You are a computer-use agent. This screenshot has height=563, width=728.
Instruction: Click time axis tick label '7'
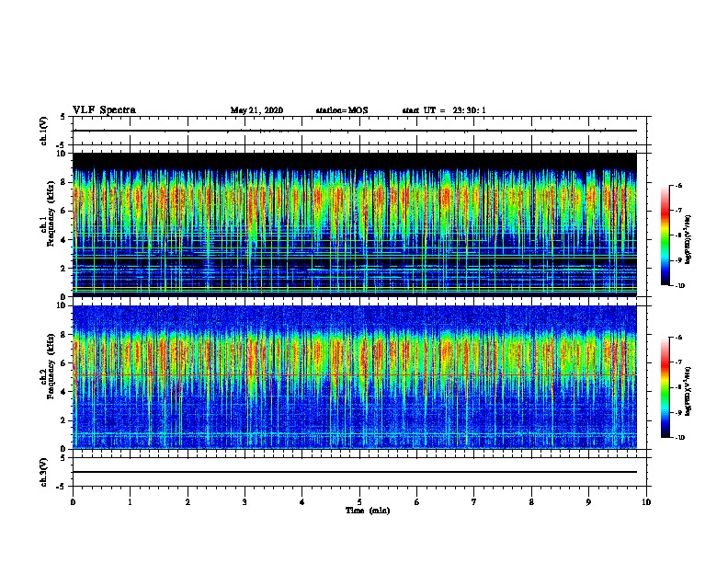click(474, 502)
